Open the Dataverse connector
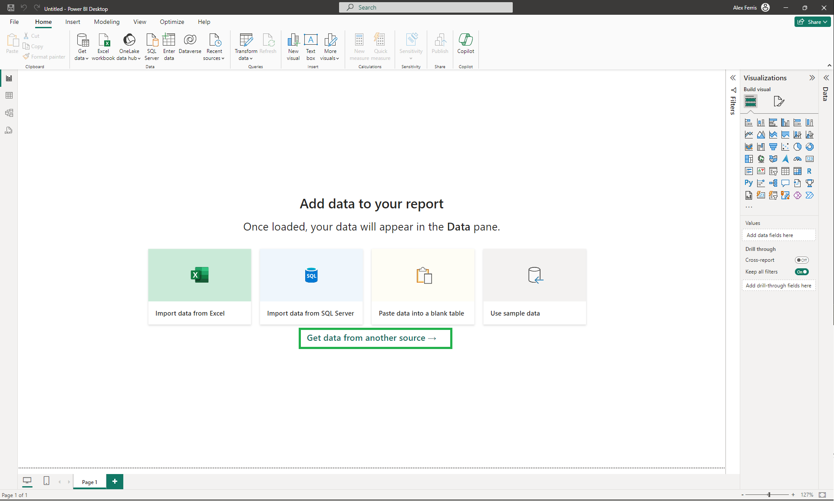The height and width of the screenshot is (504, 834). click(190, 43)
